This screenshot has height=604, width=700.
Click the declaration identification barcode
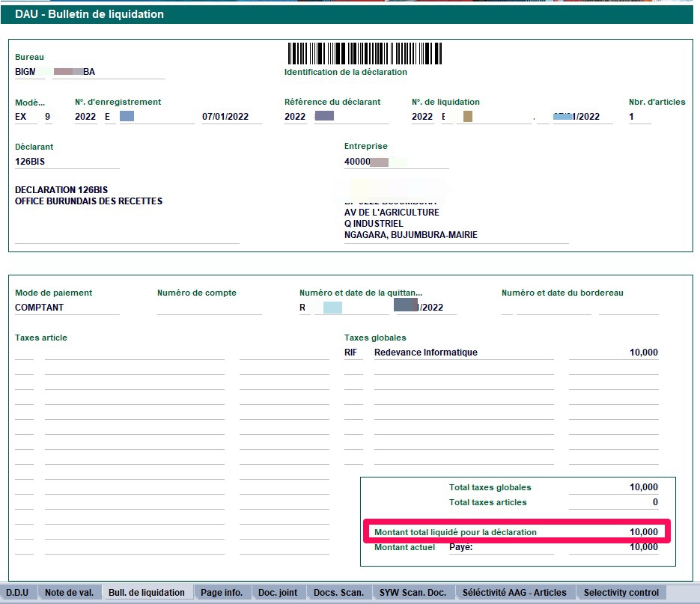365,54
